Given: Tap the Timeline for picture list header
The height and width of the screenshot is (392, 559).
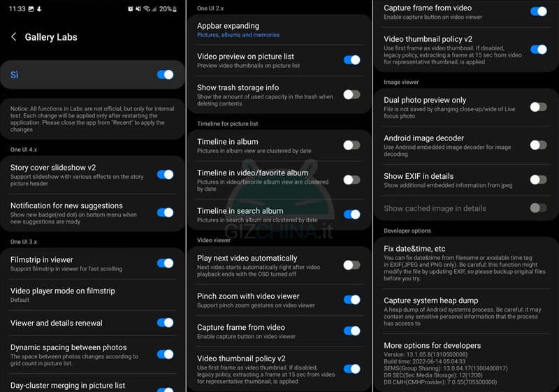Looking at the screenshot, I should (228, 124).
